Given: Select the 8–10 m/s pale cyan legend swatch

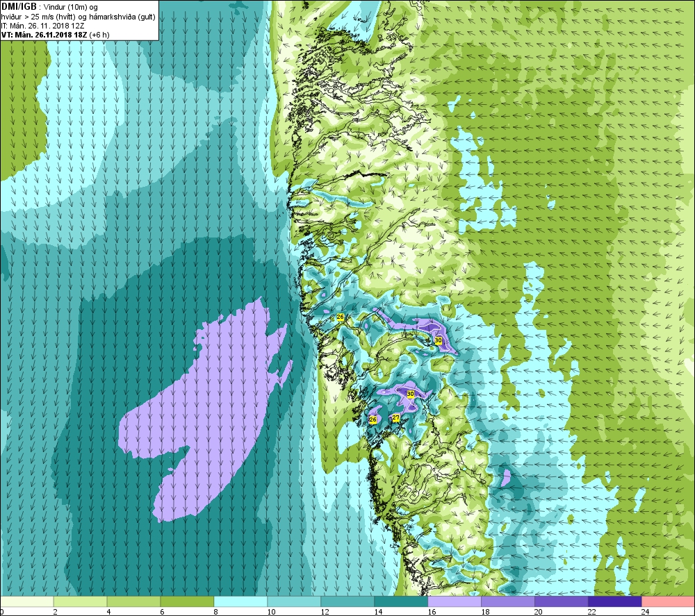Looking at the screenshot, I should pos(240,601).
